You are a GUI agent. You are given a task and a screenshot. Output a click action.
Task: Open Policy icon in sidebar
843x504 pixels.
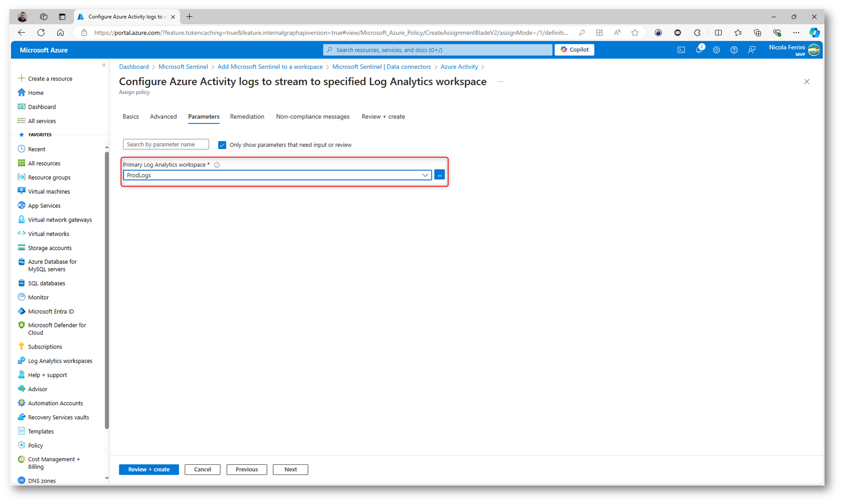tap(21, 445)
